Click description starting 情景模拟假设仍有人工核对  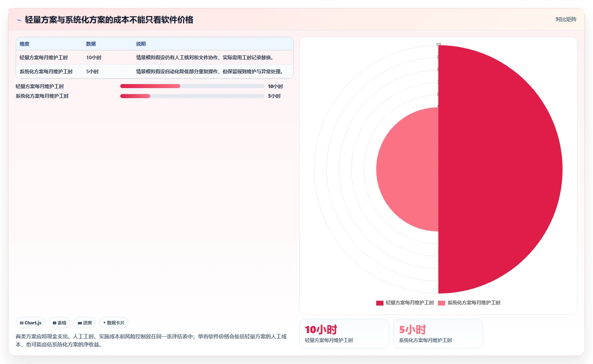[x=206, y=58]
